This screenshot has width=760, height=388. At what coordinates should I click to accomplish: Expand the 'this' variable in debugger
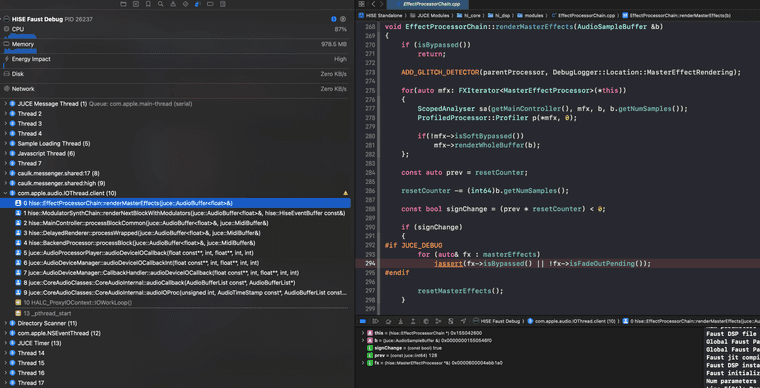coord(363,333)
